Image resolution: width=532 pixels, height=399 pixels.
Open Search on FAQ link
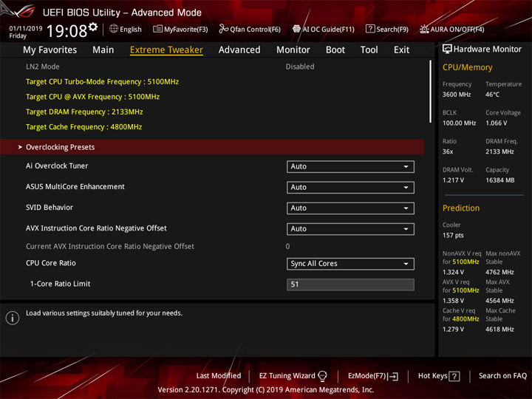point(502,376)
